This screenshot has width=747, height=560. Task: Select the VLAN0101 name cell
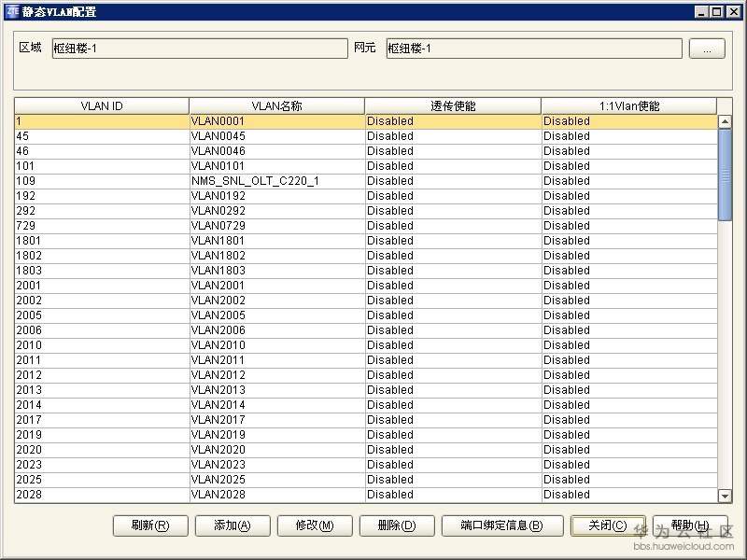[x=277, y=166]
